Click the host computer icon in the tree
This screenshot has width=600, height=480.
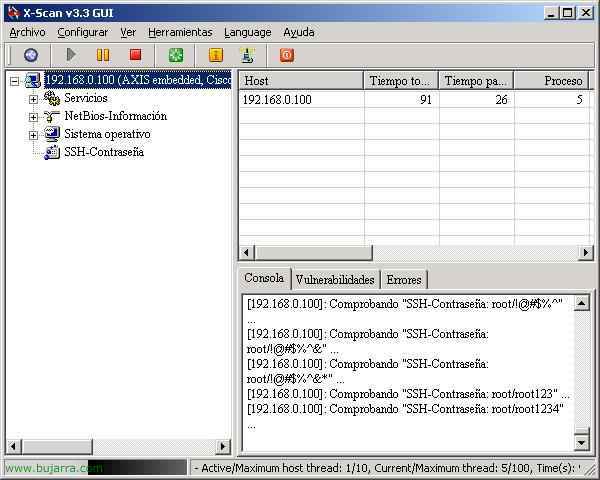[33, 80]
